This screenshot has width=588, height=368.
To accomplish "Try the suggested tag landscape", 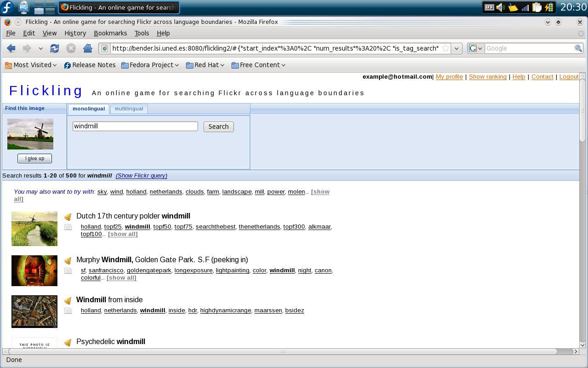I will [237, 192].
